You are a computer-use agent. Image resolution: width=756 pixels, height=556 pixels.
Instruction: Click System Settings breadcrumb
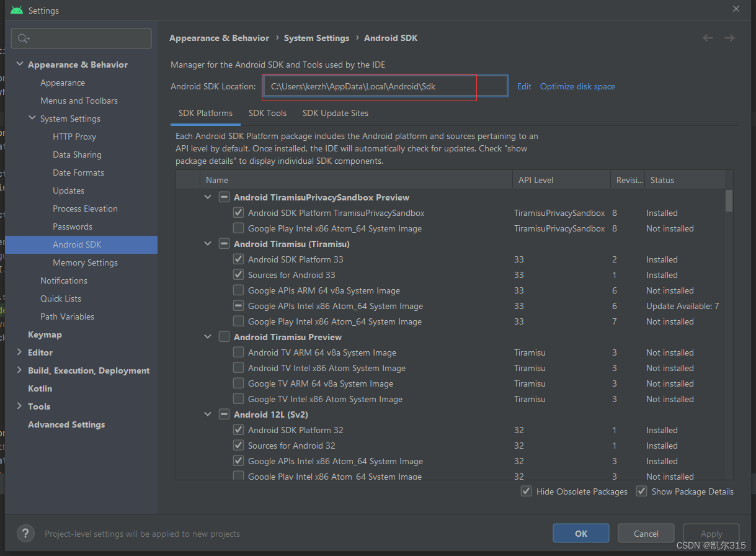(316, 38)
